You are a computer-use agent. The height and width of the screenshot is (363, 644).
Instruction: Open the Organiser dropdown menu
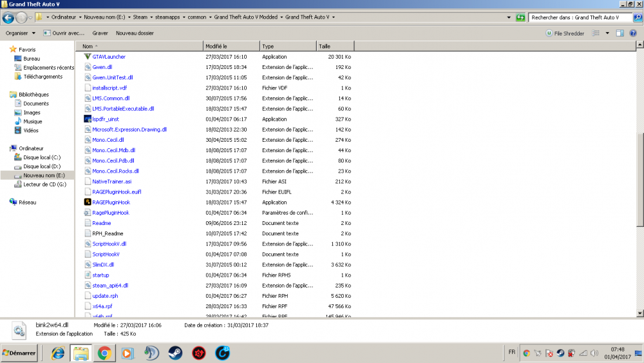pos(20,34)
